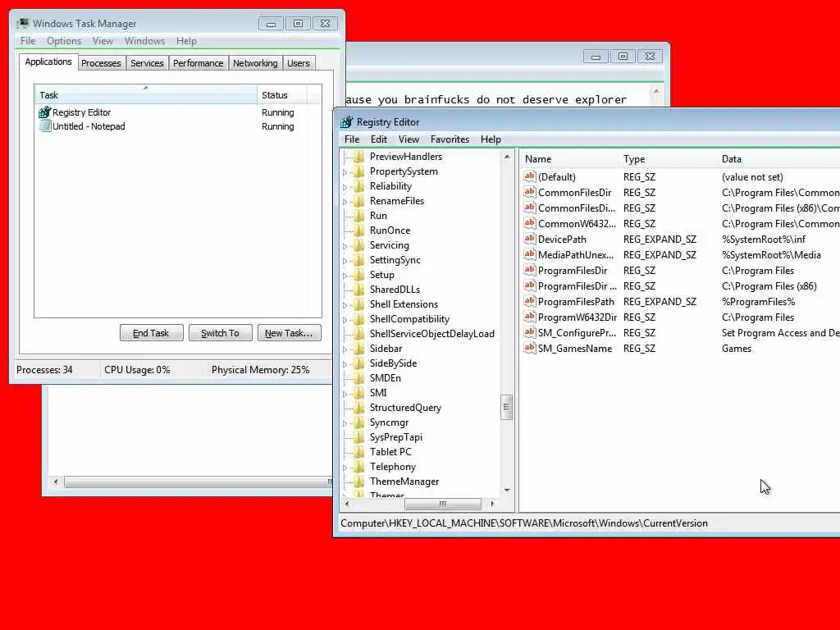Click the CommonW6432... value icon

(530, 223)
